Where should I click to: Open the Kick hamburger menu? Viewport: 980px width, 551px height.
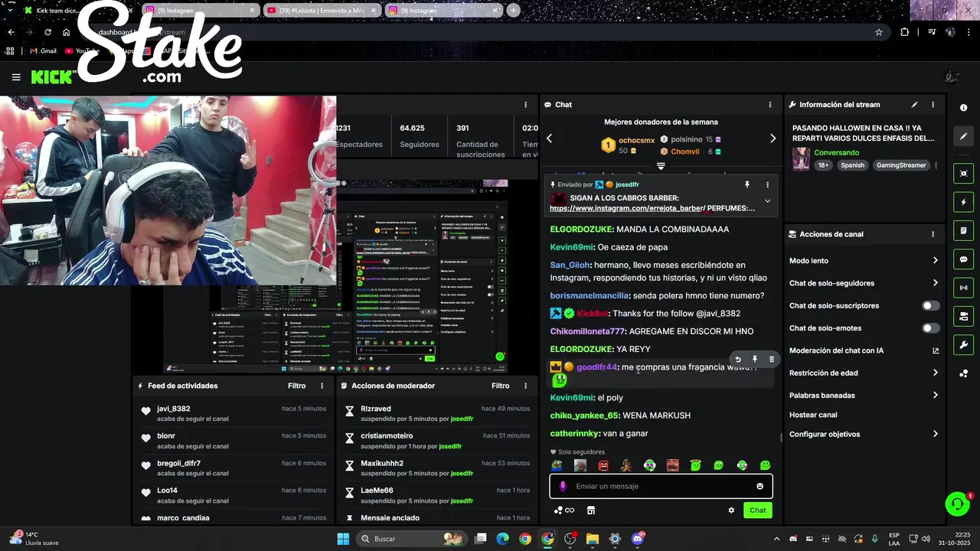(16, 77)
